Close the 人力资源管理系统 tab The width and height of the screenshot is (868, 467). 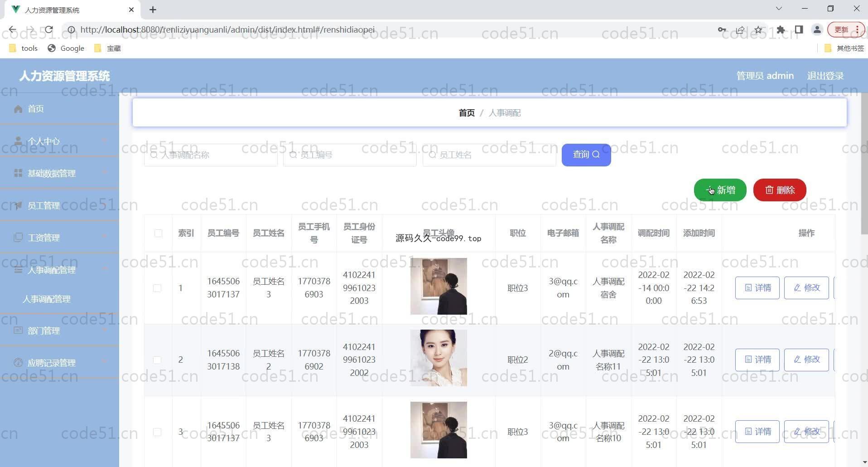(x=131, y=10)
